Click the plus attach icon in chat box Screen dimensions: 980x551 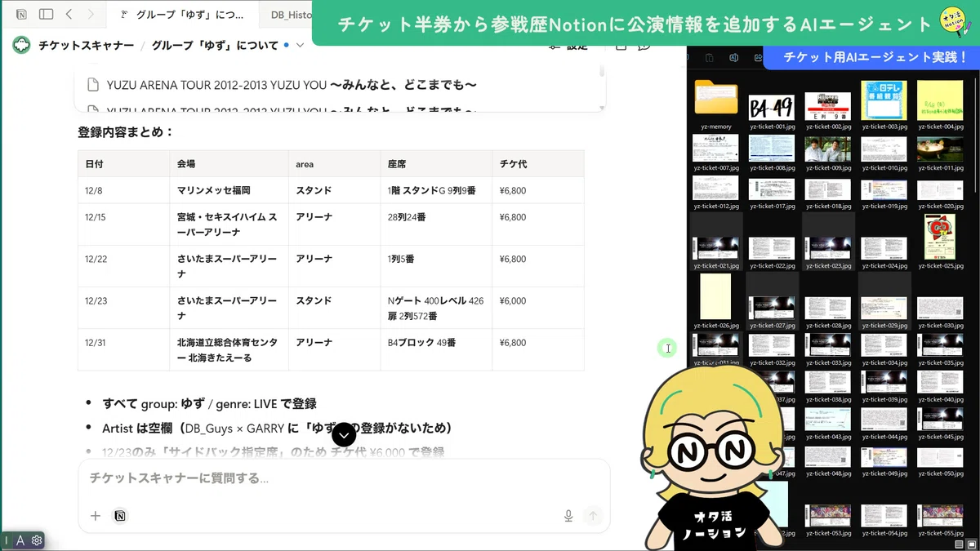[96, 516]
